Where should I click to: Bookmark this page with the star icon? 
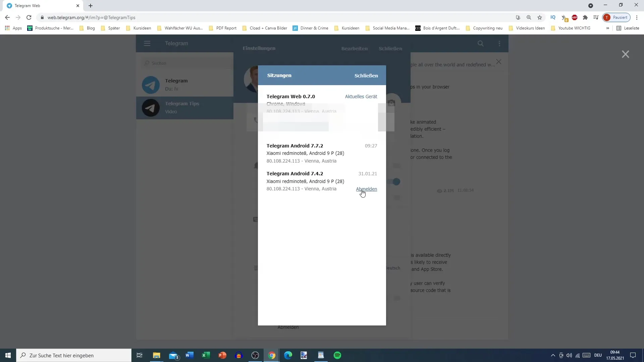[x=539, y=17]
